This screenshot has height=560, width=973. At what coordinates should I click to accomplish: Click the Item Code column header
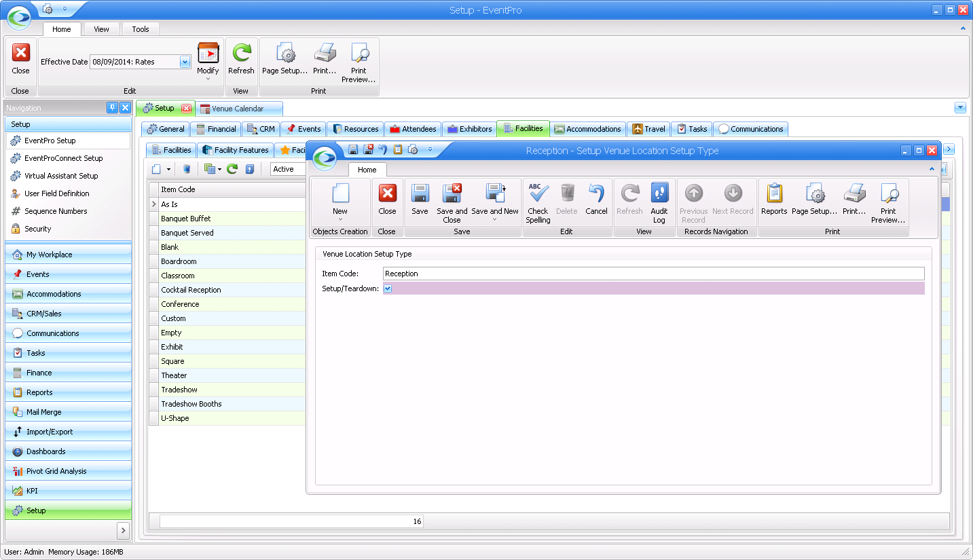pos(232,189)
